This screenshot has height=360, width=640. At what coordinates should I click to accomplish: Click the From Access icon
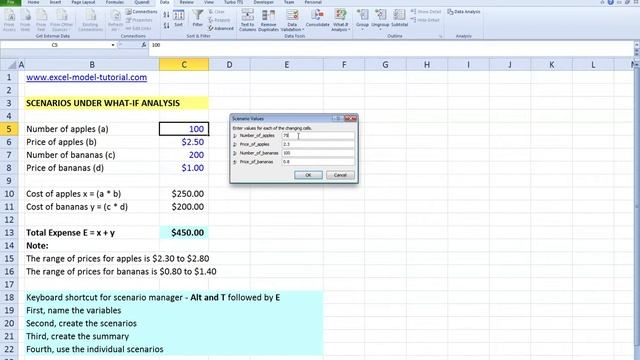(x=9, y=20)
